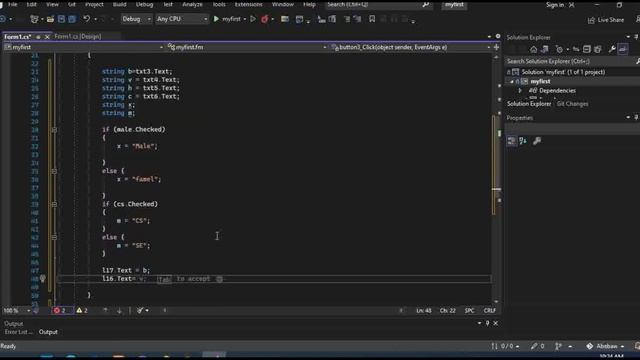Navigate to the previous issue with up arrow
640x360 pixels.
(x=105, y=311)
